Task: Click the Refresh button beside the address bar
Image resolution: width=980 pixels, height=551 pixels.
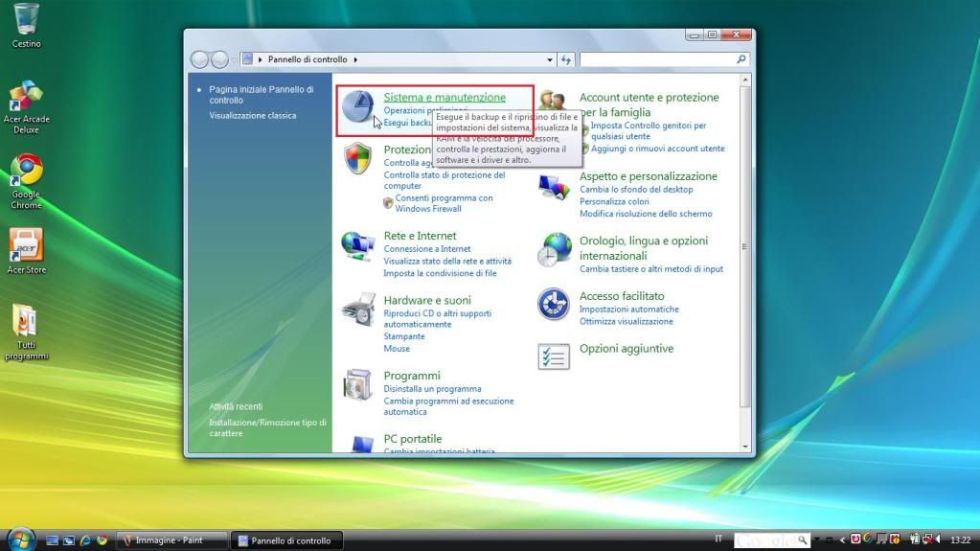Action: pyautogui.click(x=566, y=59)
